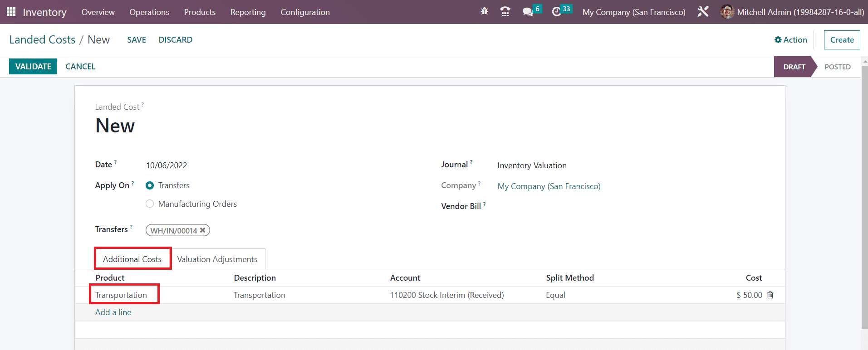Image resolution: width=868 pixels, height=350 pixels.
Task: Open the Journal Inventory Valuation dropdown
Action: [532, 165]
